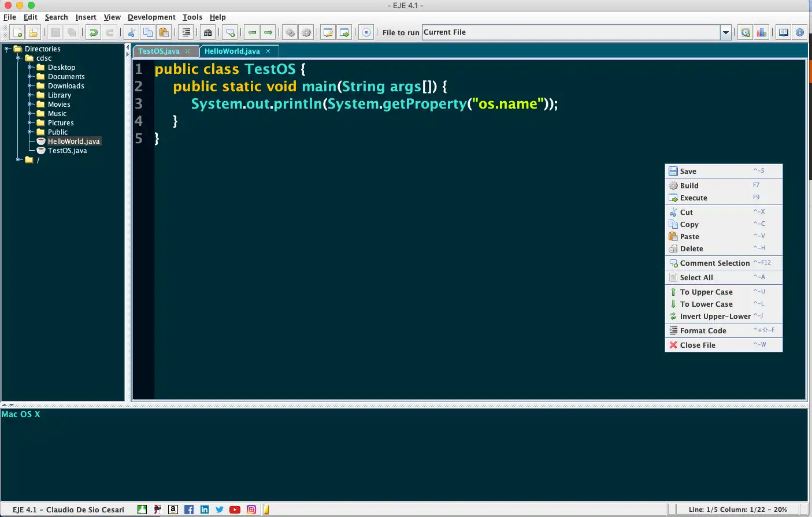This screenshot has width=812, height=517.
Task: Click the single gear Build icon
Action: [306, 33]
